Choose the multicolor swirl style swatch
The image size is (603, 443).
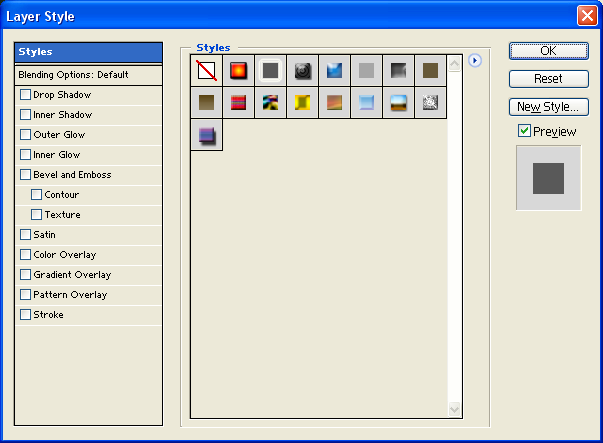(x=270, y=103)
